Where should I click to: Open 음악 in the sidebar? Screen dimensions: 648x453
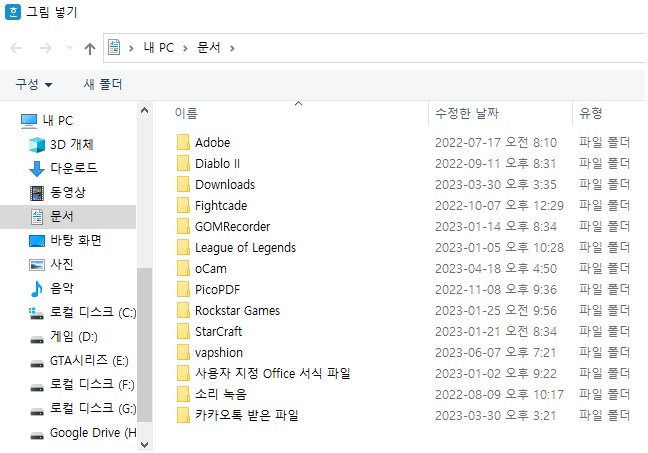pos(51,288)
